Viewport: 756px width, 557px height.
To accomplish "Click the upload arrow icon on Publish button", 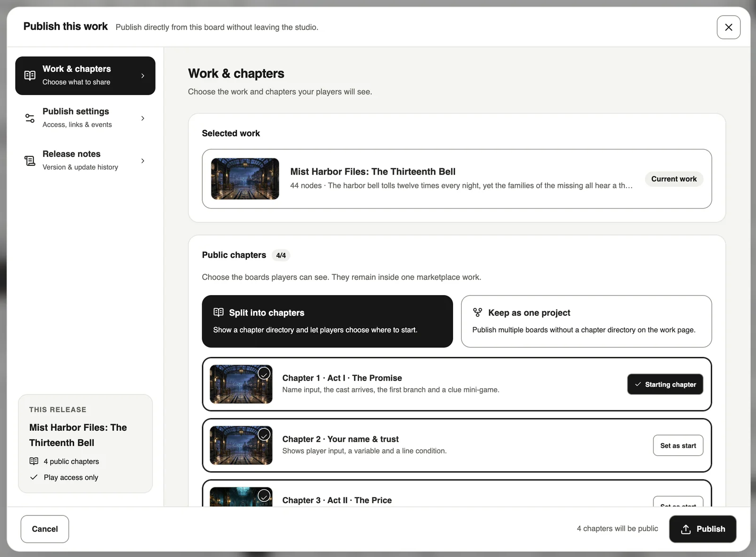I will 686,529.
